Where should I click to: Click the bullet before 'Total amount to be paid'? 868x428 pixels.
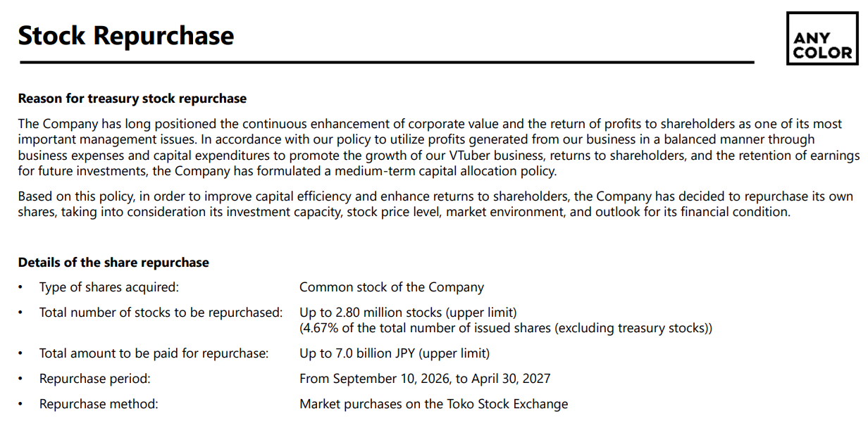pos(21,353)
